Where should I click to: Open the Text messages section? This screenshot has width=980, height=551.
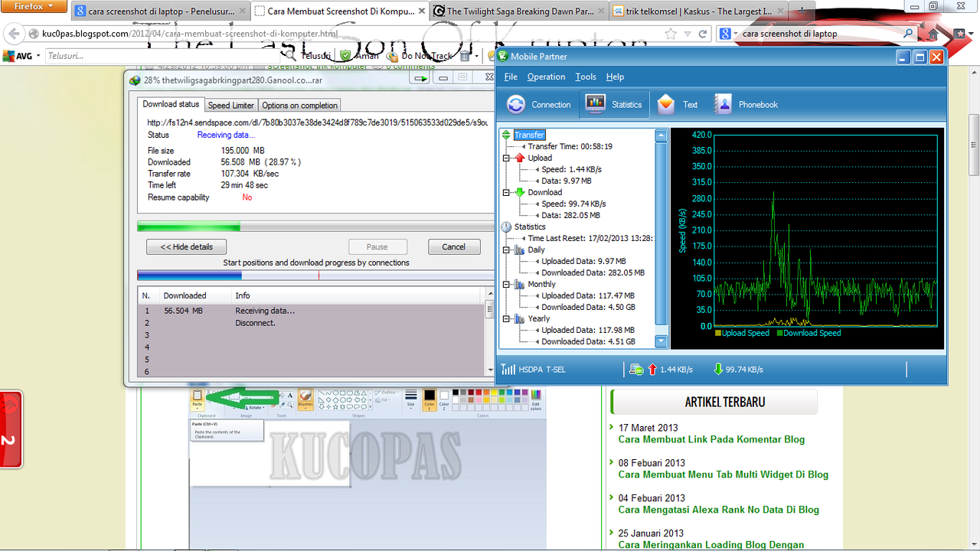tap(678, 105)
